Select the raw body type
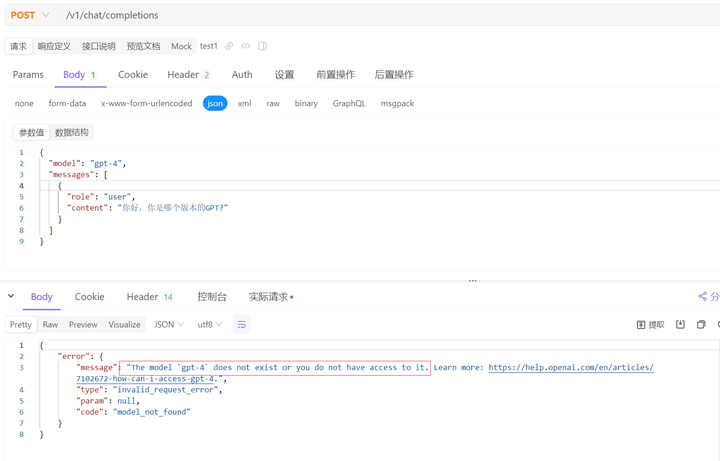 tap(273, 104)
